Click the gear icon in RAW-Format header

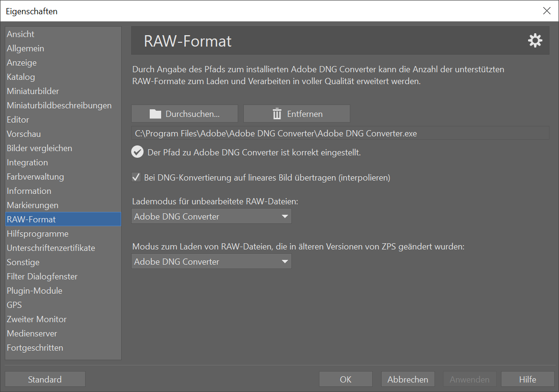click(x=535, y=41)
